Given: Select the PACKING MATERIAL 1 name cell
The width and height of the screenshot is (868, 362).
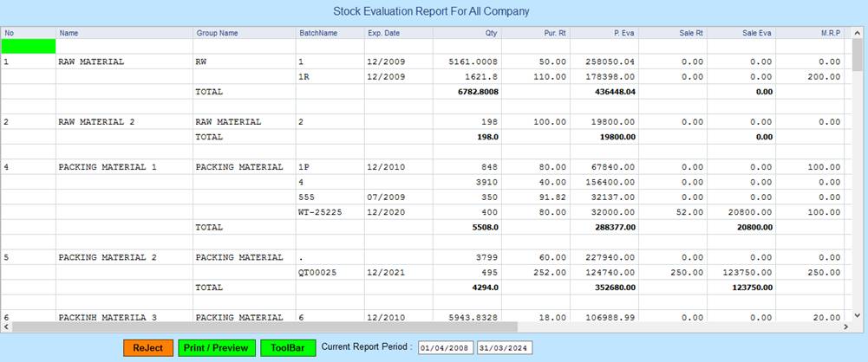Looking at the screenshot, I should pos(107,167).
